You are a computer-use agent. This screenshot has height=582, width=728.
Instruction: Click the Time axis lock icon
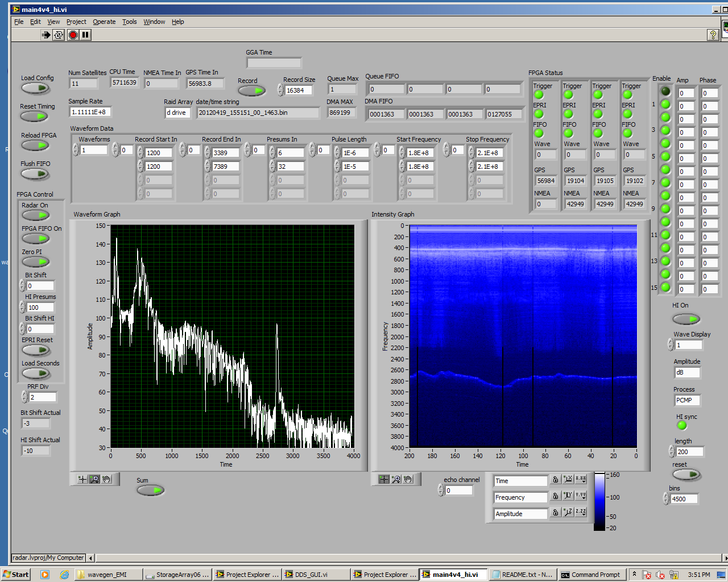coord(556,480)
